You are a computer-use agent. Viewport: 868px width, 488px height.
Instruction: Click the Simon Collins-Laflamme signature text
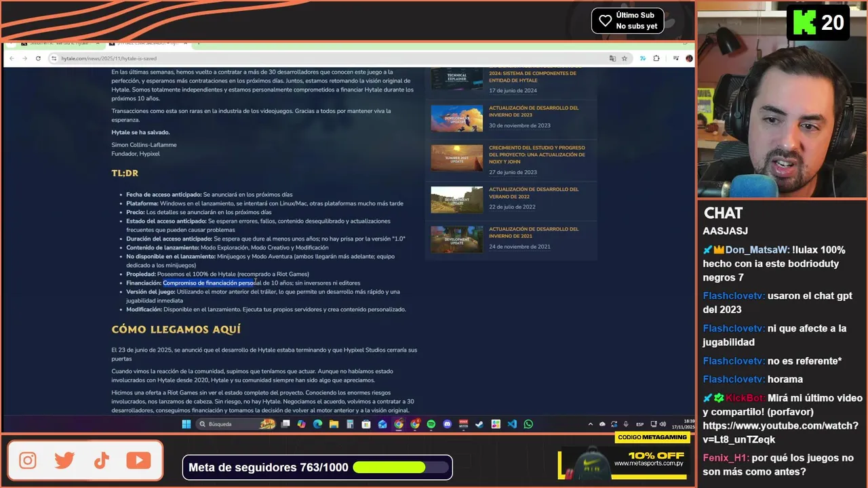[144, 144]
